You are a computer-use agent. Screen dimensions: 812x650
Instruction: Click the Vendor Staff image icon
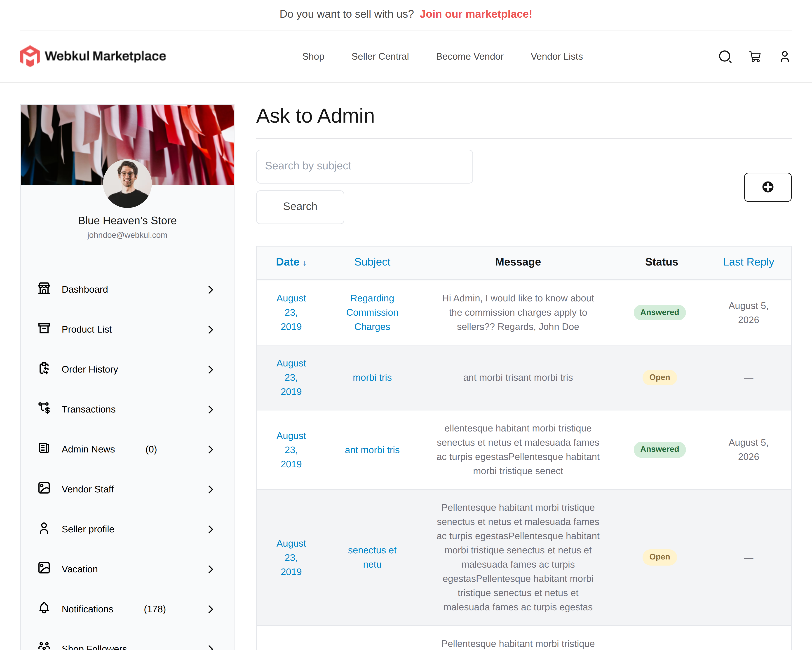tap(44, 488)
